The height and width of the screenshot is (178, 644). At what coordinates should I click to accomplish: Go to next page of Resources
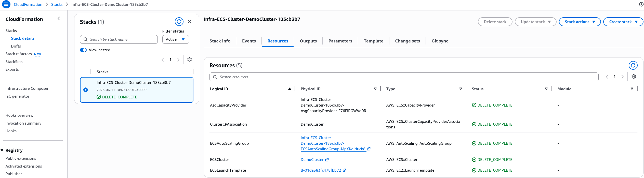(x=623, y=77)
